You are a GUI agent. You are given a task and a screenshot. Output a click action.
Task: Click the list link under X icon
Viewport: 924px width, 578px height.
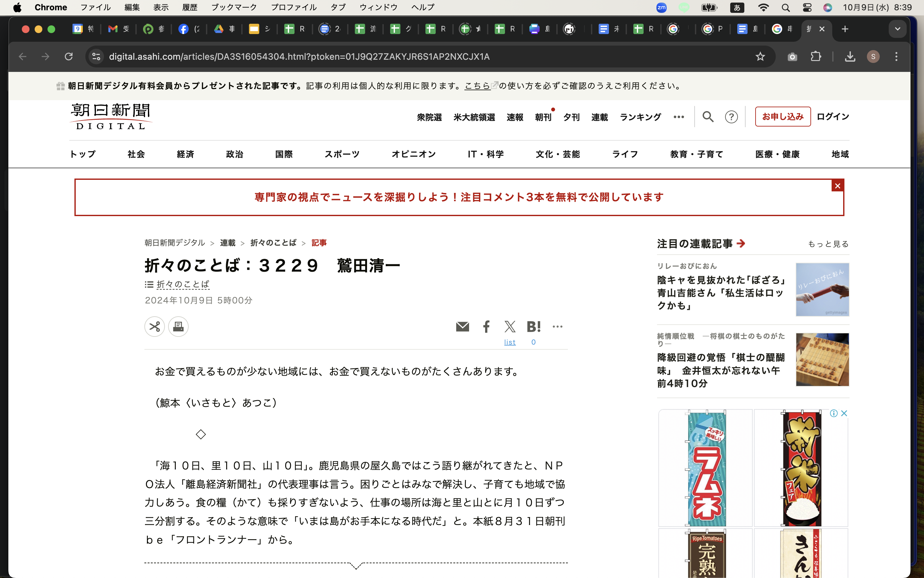point(510,342)
